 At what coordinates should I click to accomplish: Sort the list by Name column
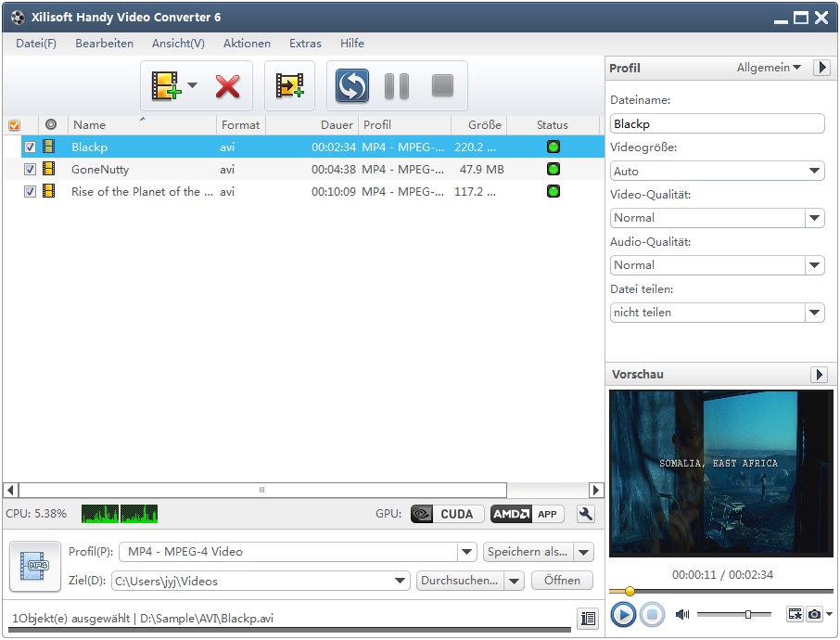(142, 125)
